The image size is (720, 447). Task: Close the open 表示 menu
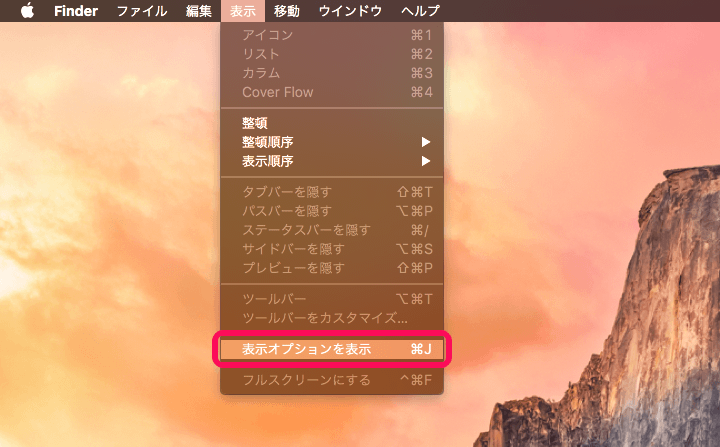[243, 11]
